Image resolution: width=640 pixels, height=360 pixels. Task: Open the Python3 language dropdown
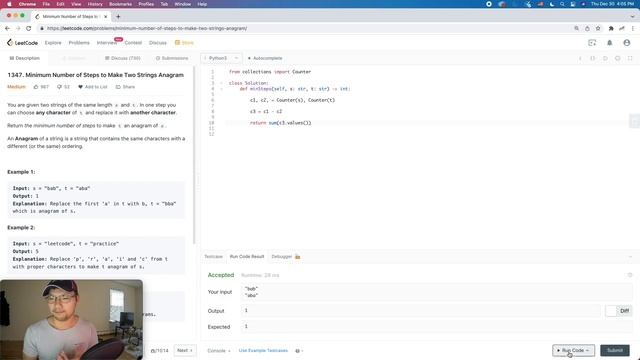[221, 58]
